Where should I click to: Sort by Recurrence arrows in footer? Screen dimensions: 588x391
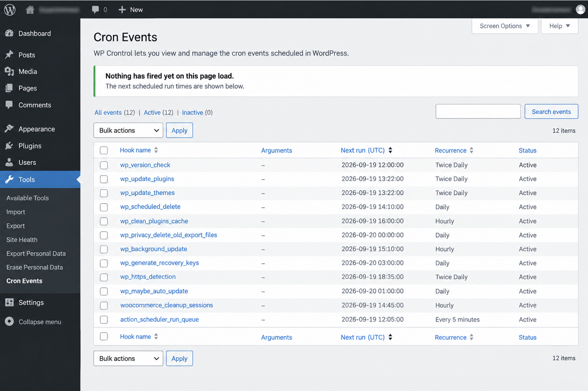(x=472, y=337)
